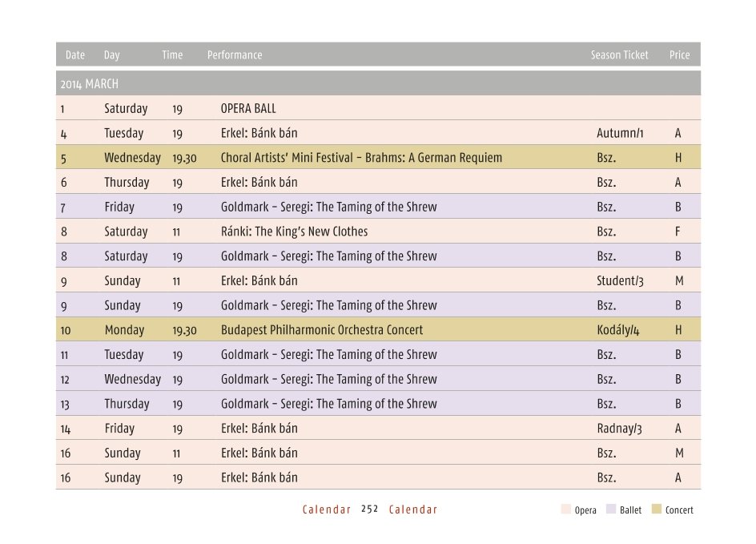Select the OPERA BALL performance entry

[x=248, y=108]
